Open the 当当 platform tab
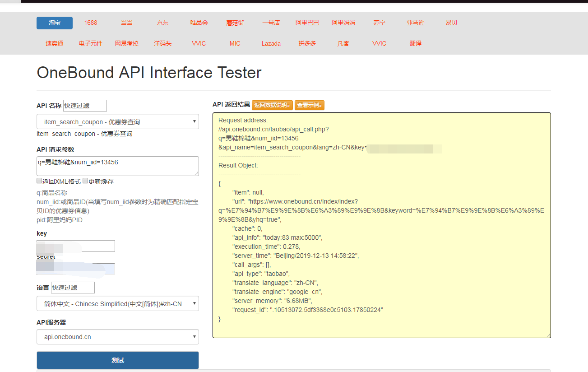 pos(127,23)
